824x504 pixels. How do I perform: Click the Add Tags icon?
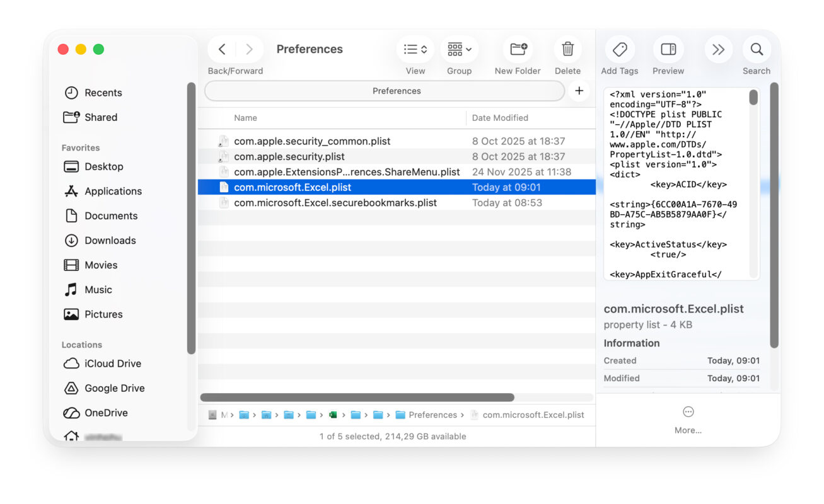(620, 49)
